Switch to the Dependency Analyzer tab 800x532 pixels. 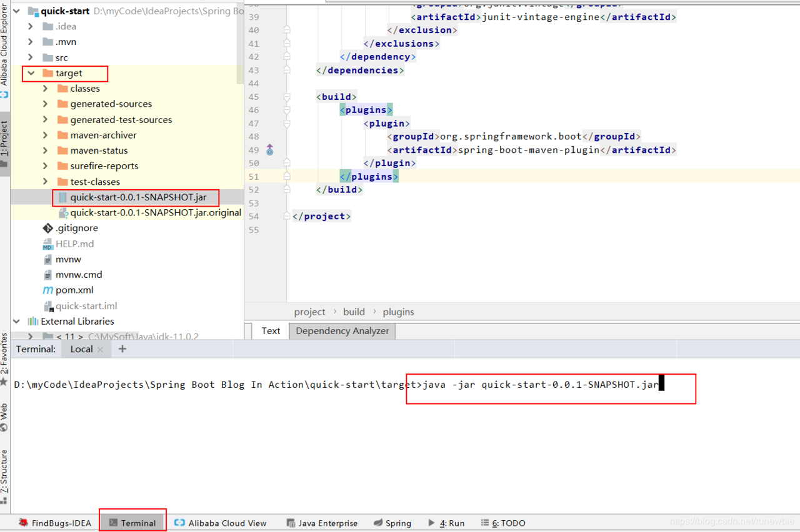[342, 331]
